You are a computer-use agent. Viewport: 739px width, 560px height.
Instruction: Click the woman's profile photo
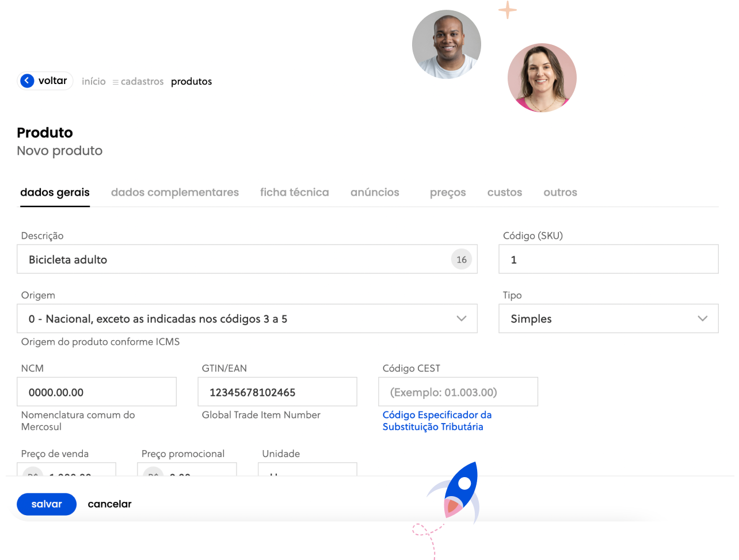(542, 78)
